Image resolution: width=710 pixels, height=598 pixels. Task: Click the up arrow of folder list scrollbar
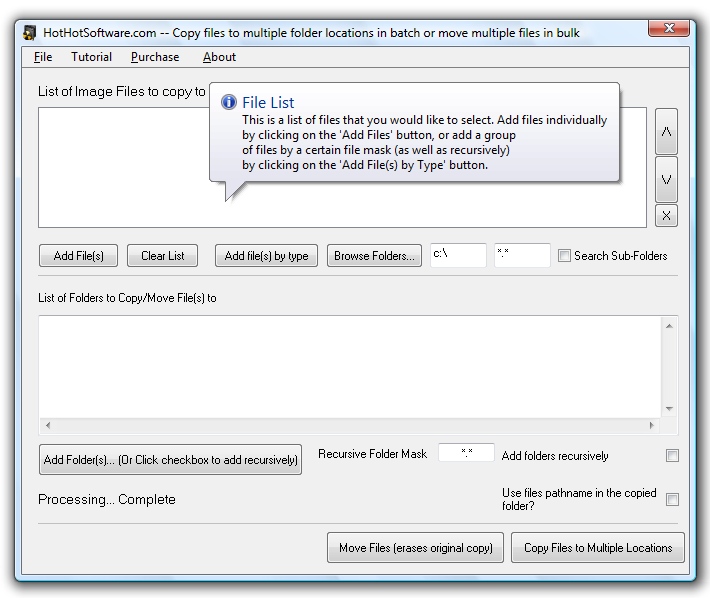[669, 326]
